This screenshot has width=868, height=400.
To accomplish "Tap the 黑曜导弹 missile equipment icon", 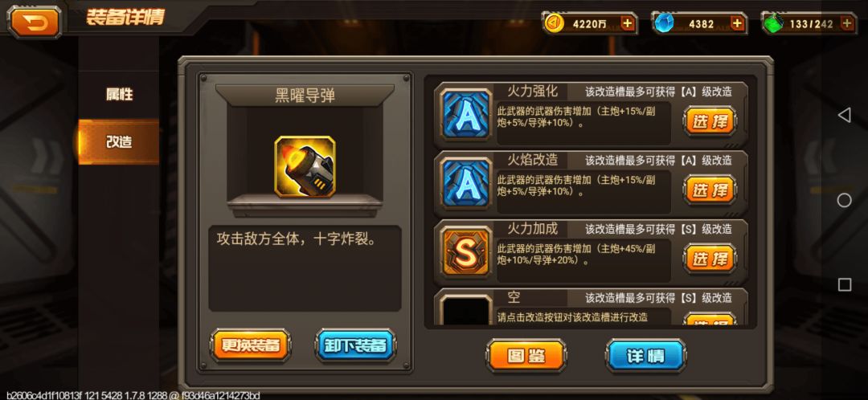I will tap(305, 165).
